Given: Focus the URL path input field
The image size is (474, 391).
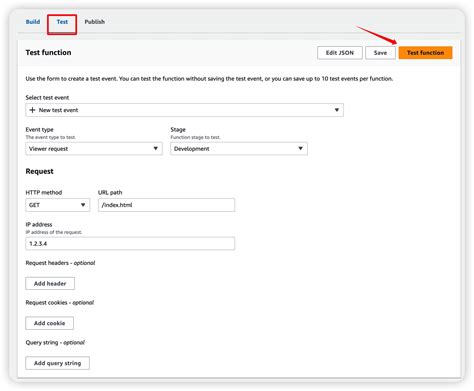Looking at the screenshot, I should (x=166, y=205).
